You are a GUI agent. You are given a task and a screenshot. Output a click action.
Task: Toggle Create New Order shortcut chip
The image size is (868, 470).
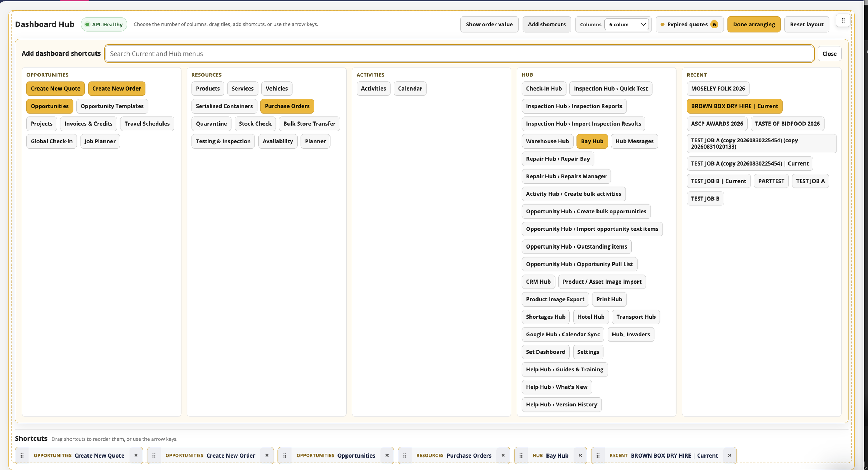click(x=117, y=89)
